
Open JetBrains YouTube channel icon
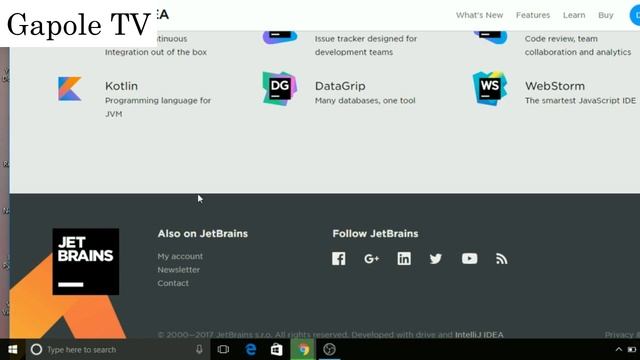pyautogui.click(x=469, y=258)
